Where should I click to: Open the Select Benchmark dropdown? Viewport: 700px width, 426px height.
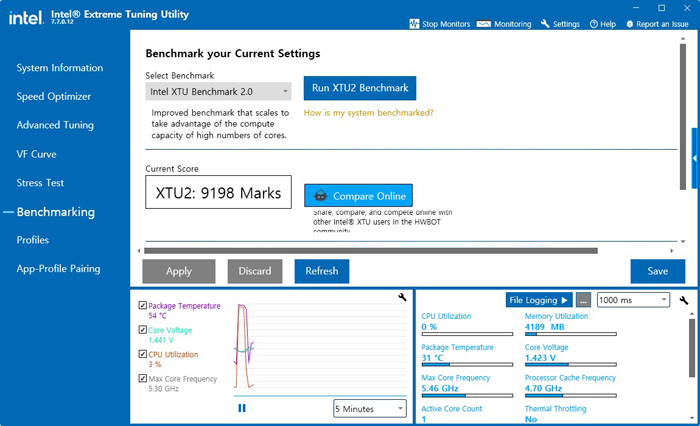[218, 92]
